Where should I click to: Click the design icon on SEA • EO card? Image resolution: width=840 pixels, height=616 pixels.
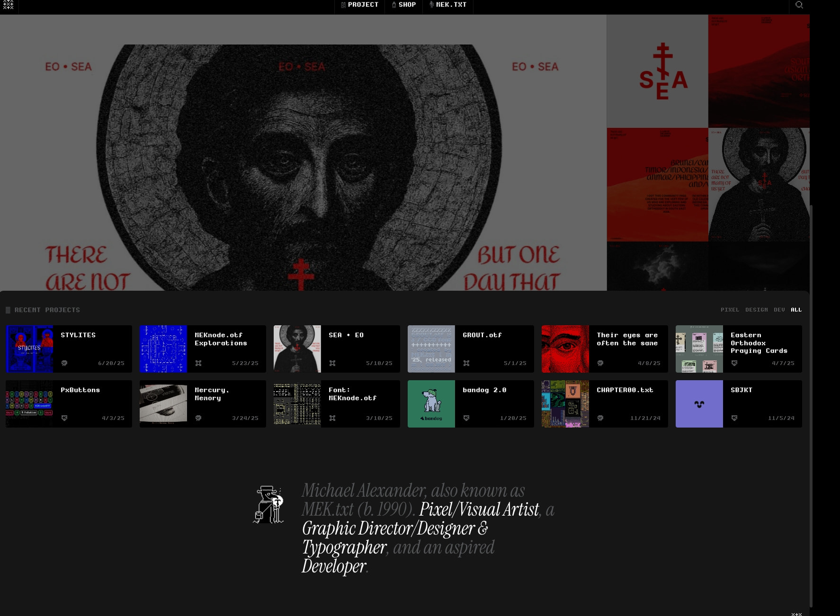(x=332, y=363)
